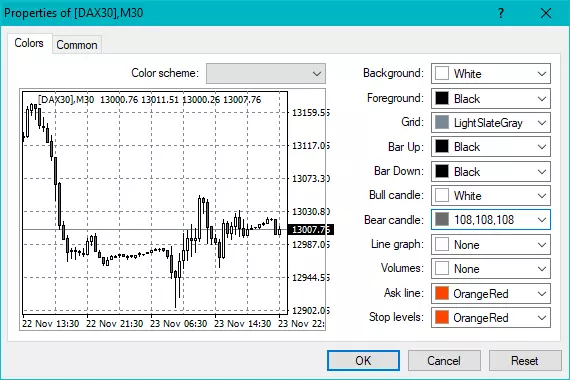
Task: Restore defaults with the Reset button
Action: pyautogui.click(x=525, y=360)
